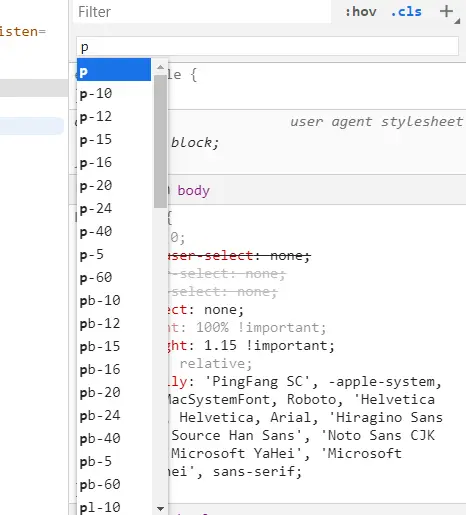Click the active 'none;' select value
Screen dimensions: 466x515
(224, 310)
